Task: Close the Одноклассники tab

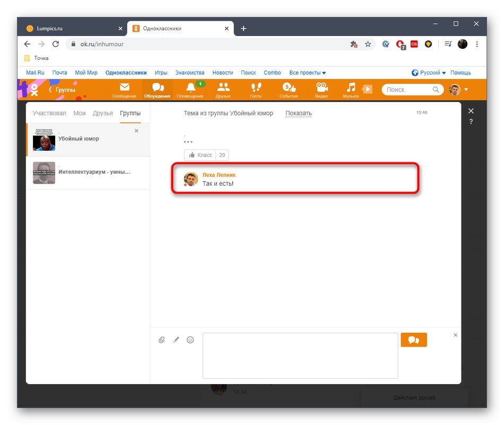Action: point(227,29)
